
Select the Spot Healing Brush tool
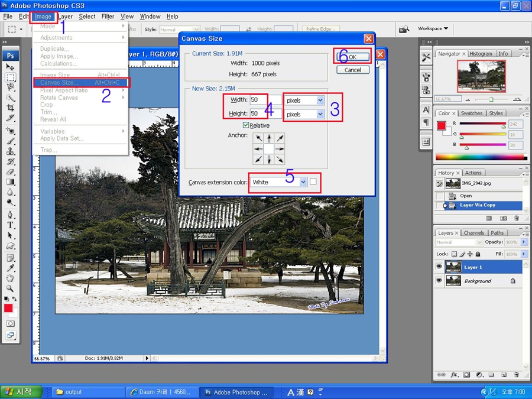[x=10, y=131]
